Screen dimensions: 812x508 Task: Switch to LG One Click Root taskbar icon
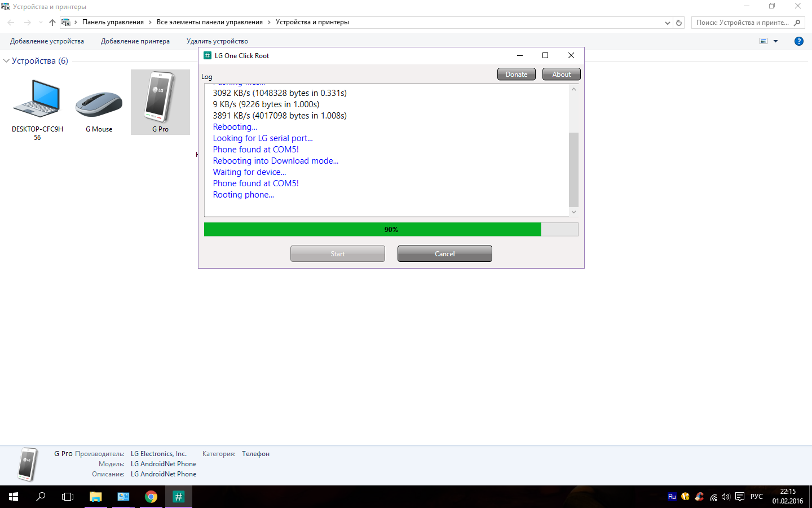click(x=178, y=497)
